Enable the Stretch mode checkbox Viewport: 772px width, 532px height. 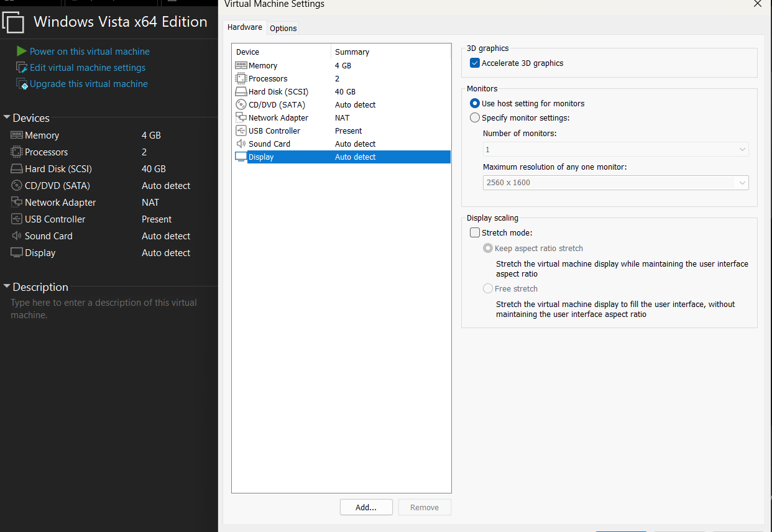475,232
